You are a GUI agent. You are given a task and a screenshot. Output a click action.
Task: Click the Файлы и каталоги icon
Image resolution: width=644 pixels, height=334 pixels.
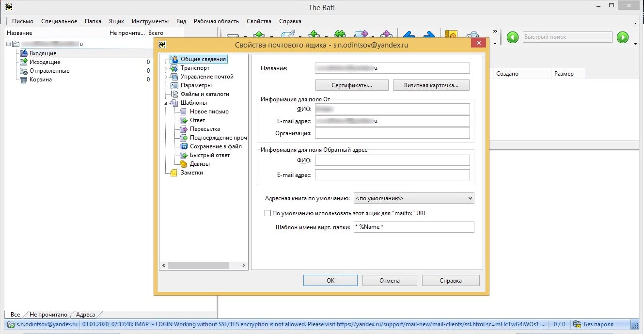coord(174,94)
